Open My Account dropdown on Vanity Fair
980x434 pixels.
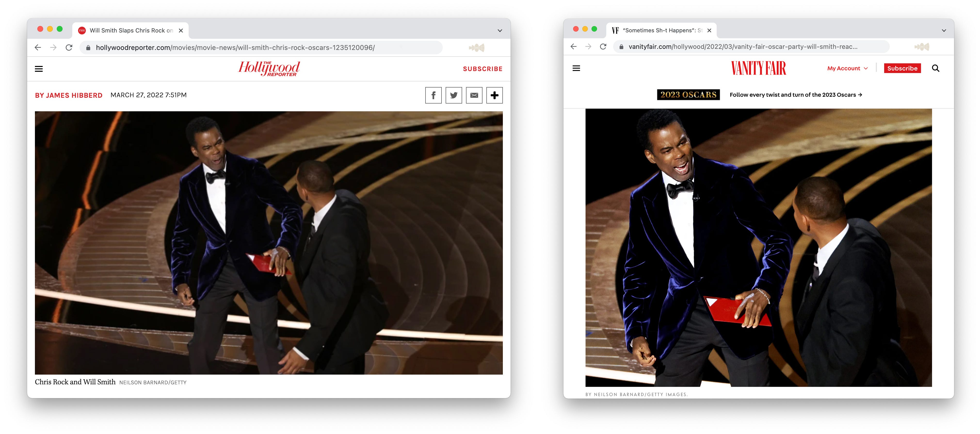click(x=848, y=68)
